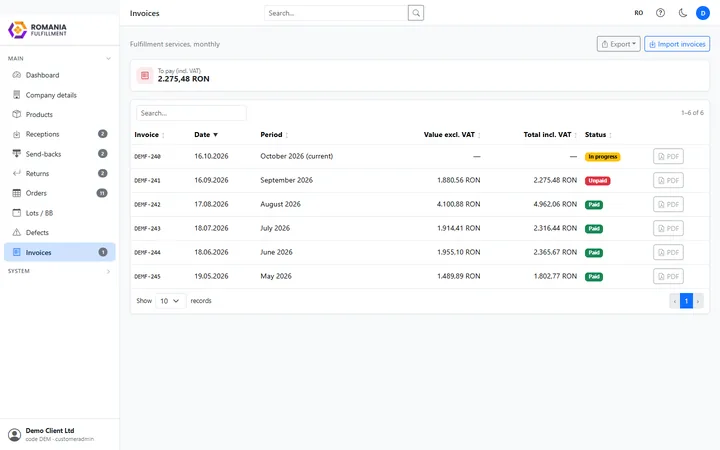Click the Returns arrow icon
Viewport: 720px width, 450px height.
pos(17,173)
